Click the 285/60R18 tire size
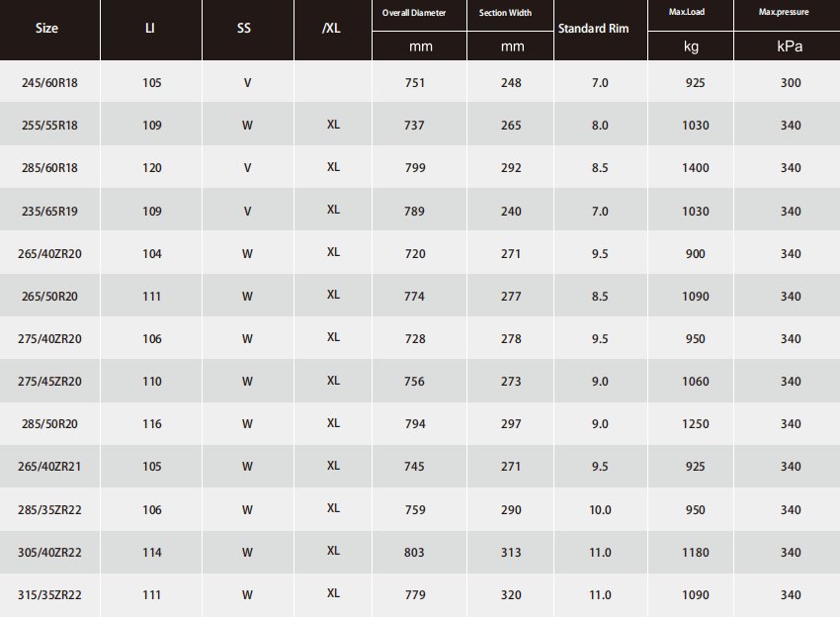This screenshot has height=617, width=840. (49, 168)
